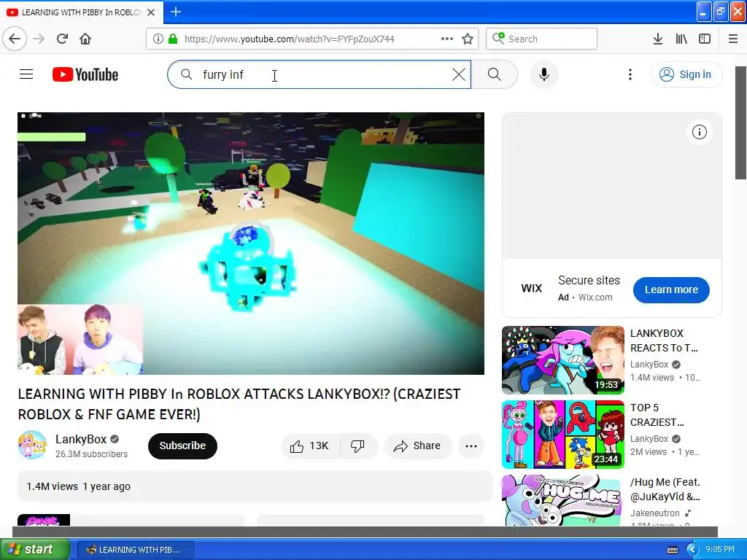Click the video title text

tap(239, 404)
